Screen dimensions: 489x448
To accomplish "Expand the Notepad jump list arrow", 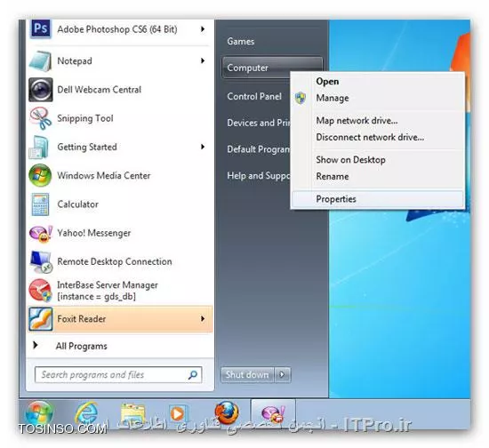I will click(203, 60).
